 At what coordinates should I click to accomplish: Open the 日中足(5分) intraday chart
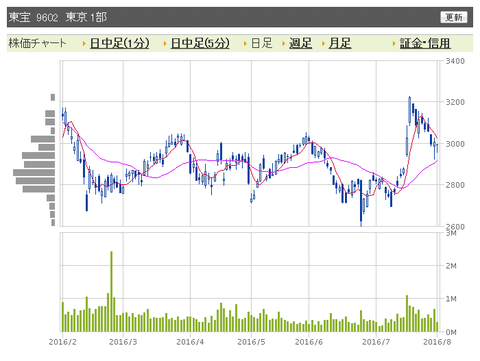coord(200,43)
